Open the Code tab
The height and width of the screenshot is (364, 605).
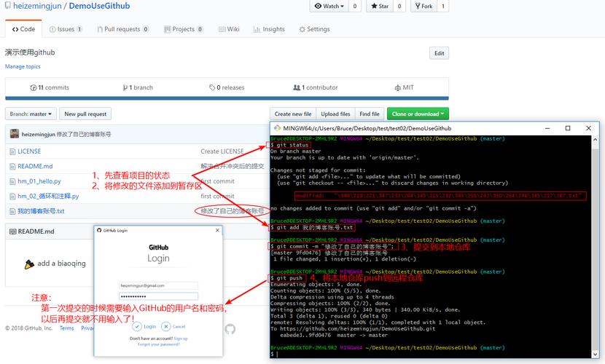click(23, 29)
